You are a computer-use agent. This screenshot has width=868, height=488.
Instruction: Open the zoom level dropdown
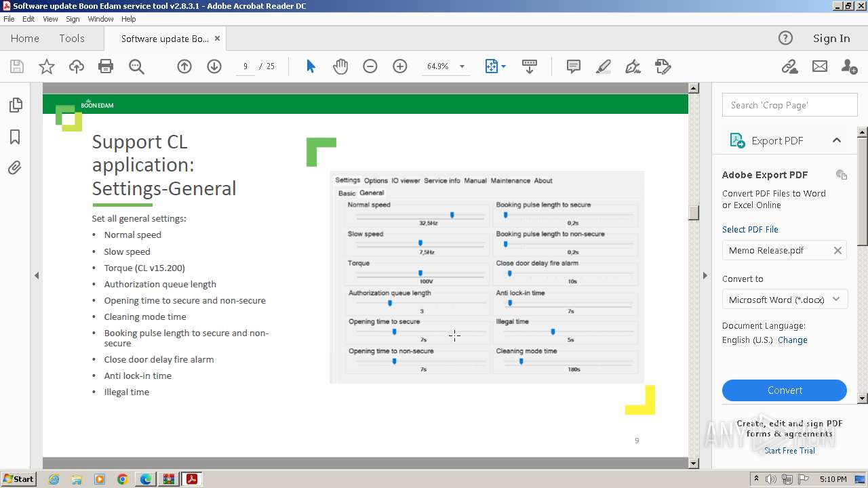click(x=462, y=66)
